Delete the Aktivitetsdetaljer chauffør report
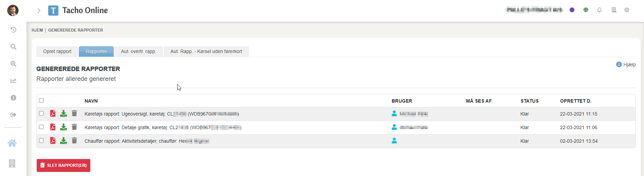 [x=74, y=141]
